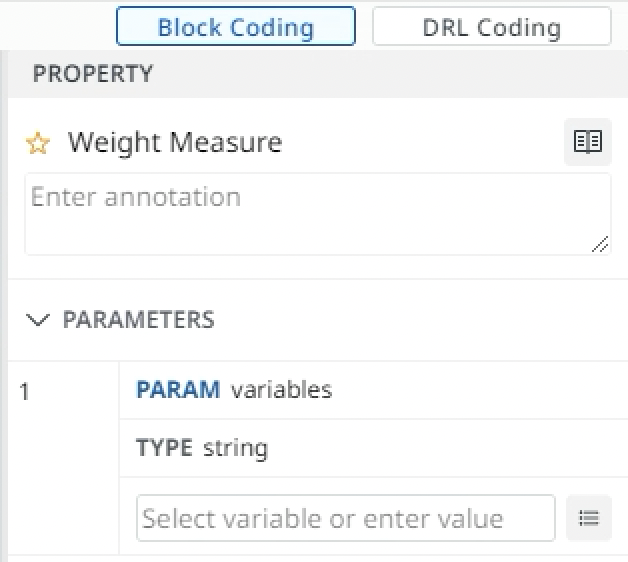Screen dimensions: 628x562
Task: Click the PARAMETERS section heading
Action: tap(139, 320)
